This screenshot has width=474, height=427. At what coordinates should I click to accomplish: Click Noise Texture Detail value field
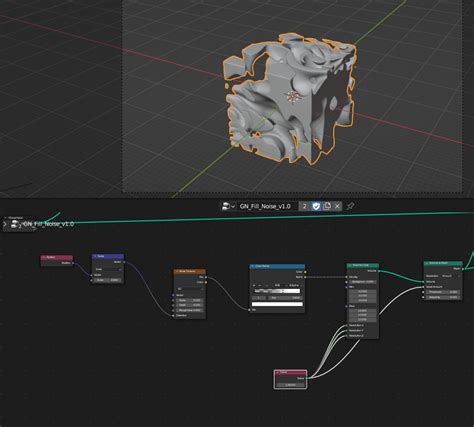pos(189,305)
